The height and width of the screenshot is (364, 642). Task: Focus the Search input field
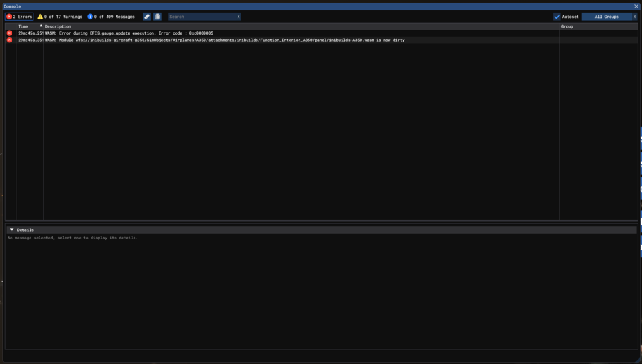(202, 17)
